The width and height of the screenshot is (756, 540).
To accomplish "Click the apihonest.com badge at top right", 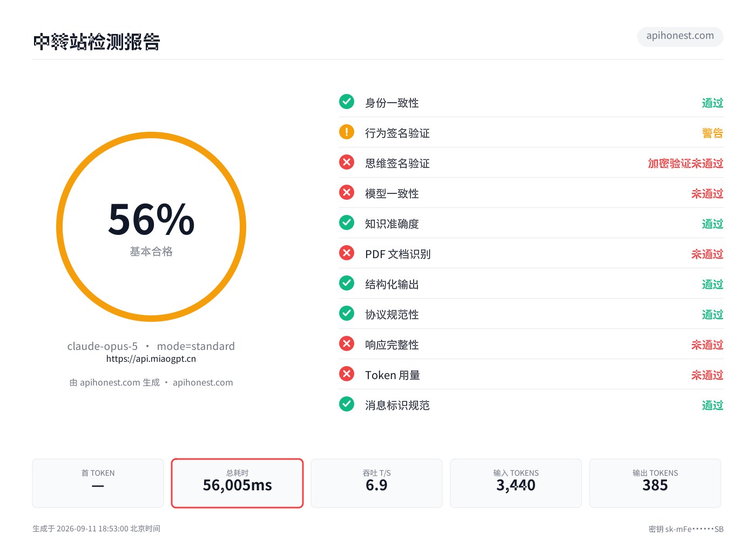I will point(680,36).
